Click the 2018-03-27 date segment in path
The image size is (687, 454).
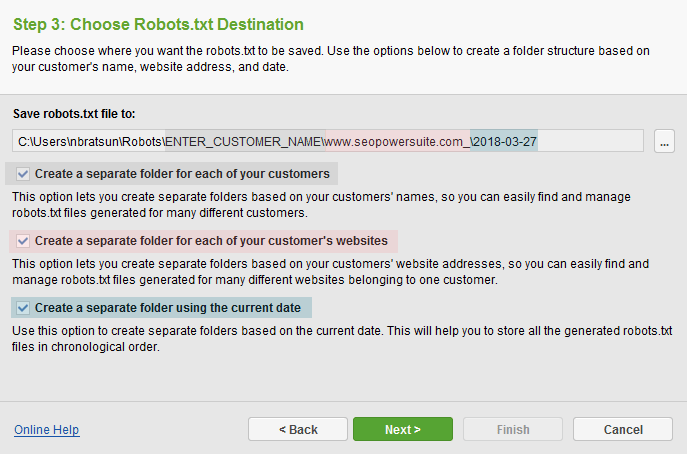click(504, 142)
